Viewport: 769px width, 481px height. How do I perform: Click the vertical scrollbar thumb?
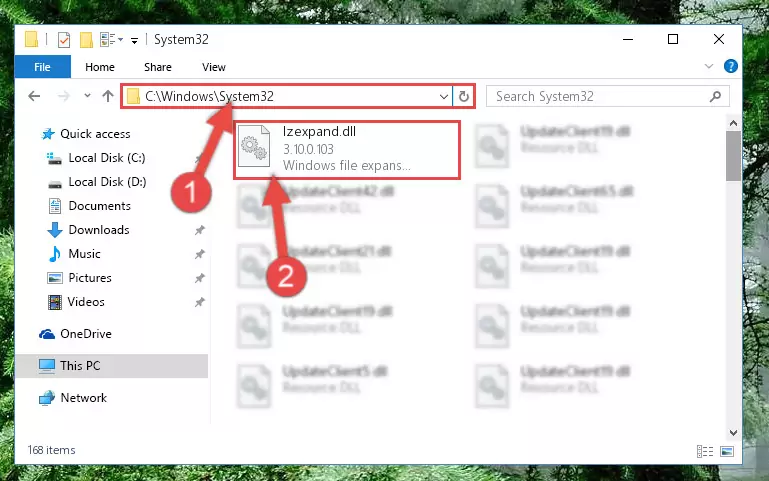733,156
